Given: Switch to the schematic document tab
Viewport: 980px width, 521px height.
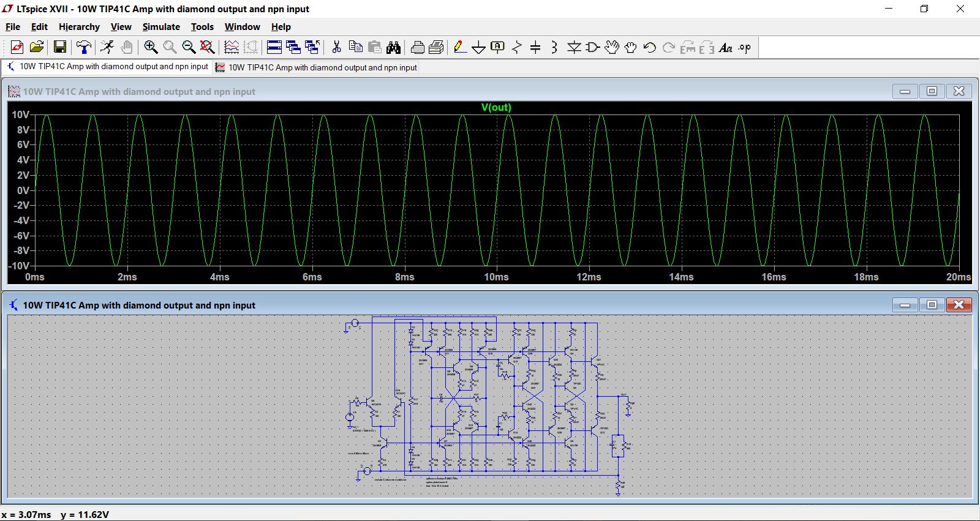Looking at the screenshot, I should 108,67.
